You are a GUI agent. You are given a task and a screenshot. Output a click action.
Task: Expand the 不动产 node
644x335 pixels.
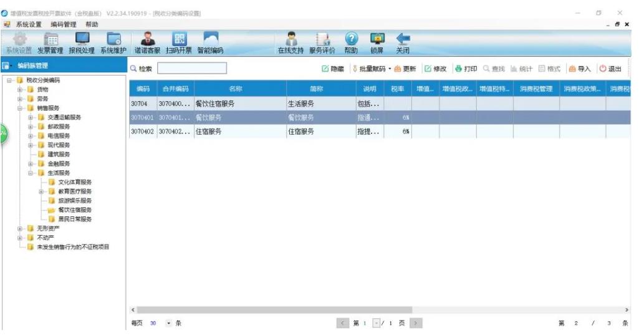pos(20,238)
